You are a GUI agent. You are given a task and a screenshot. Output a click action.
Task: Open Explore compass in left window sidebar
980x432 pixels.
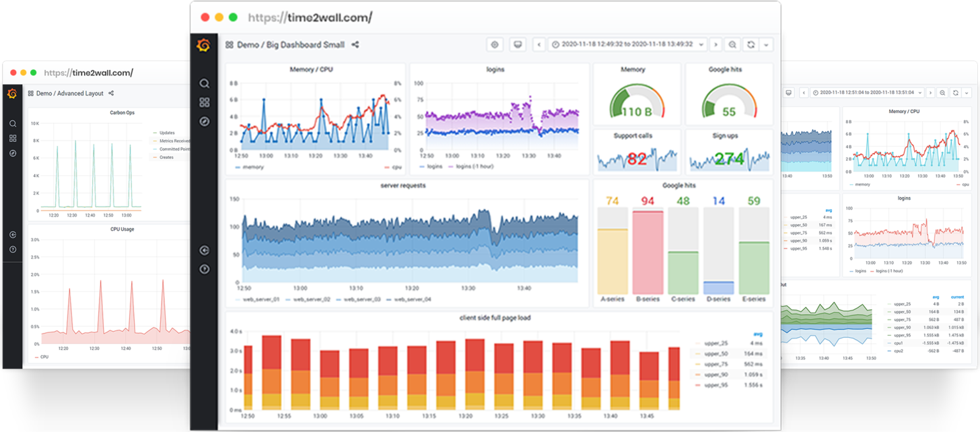click(13, 153)
